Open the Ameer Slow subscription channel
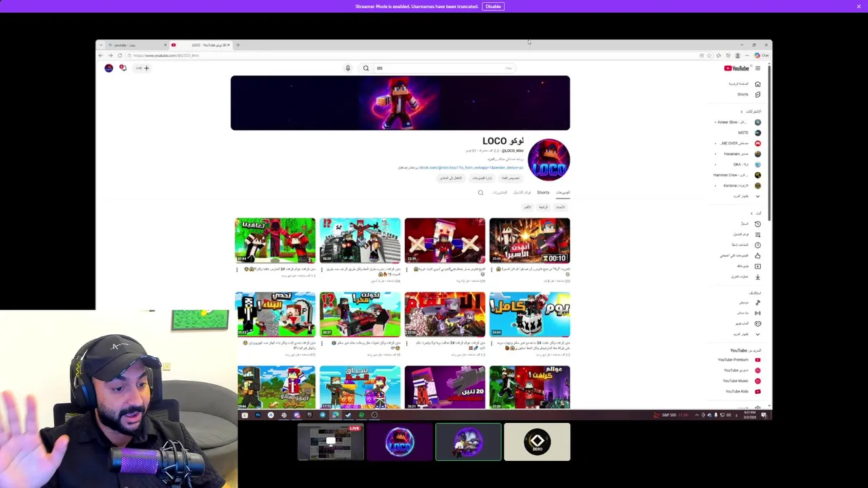Image resolution: width=868 pixels, height=488 pixels. [x=738, y=122]
